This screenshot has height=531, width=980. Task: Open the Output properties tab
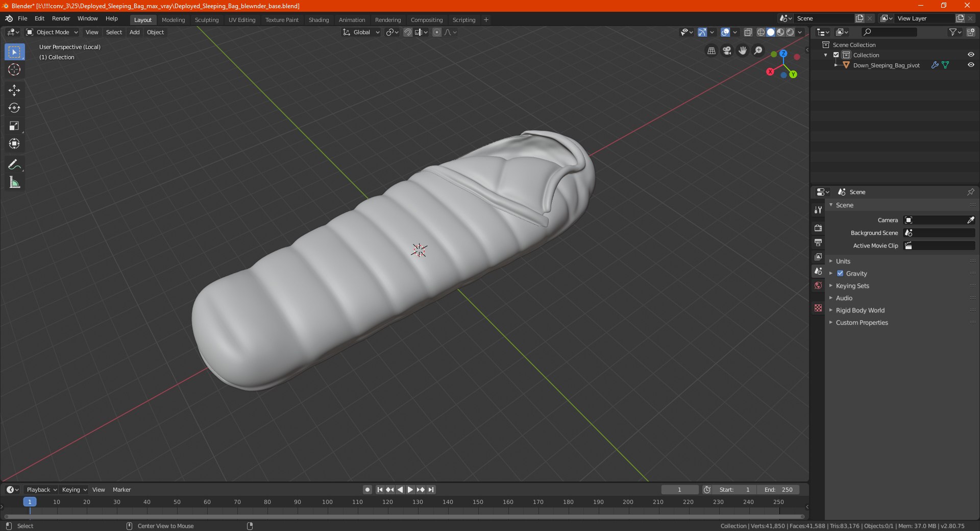click(818, 242)
